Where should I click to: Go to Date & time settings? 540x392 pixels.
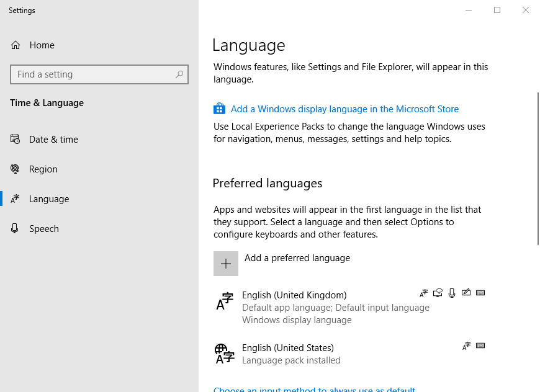99,139
